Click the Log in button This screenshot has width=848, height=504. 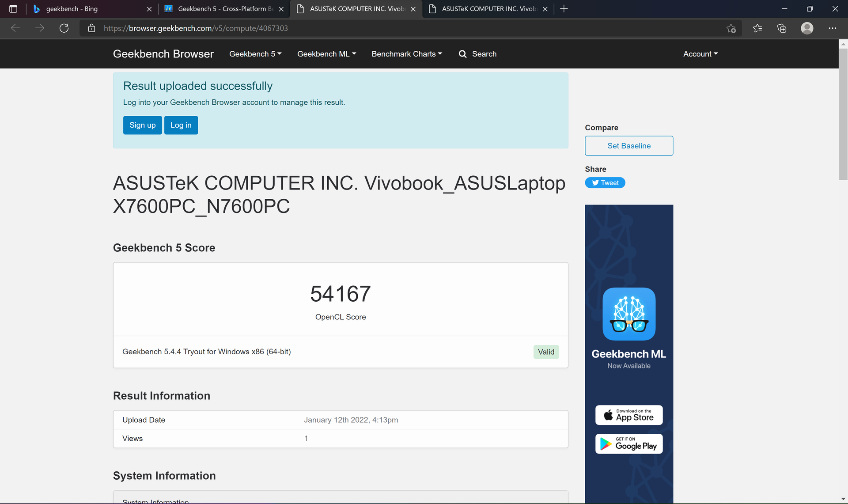[181, 125]
